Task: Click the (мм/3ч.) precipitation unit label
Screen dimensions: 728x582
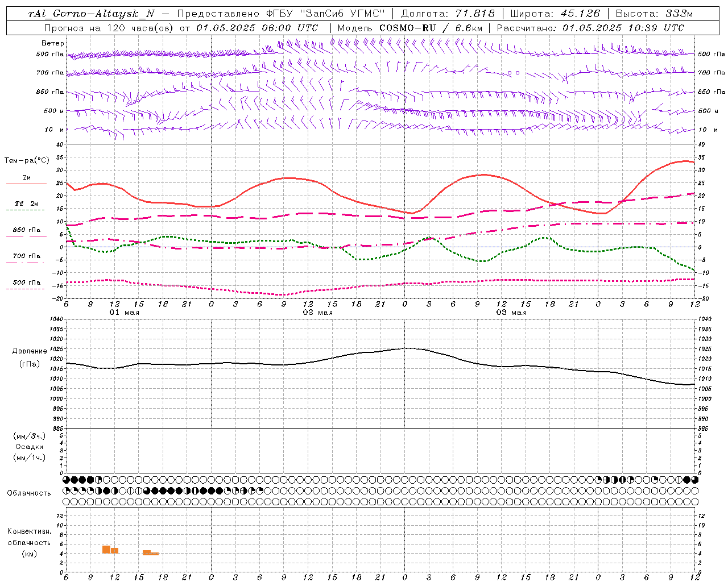Action: pos(30,436)
